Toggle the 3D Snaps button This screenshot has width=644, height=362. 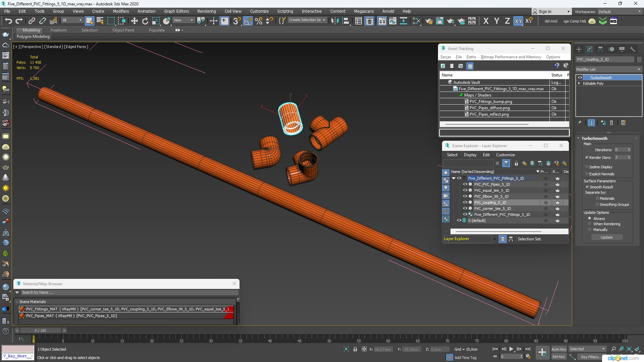(x=237, y=21)
